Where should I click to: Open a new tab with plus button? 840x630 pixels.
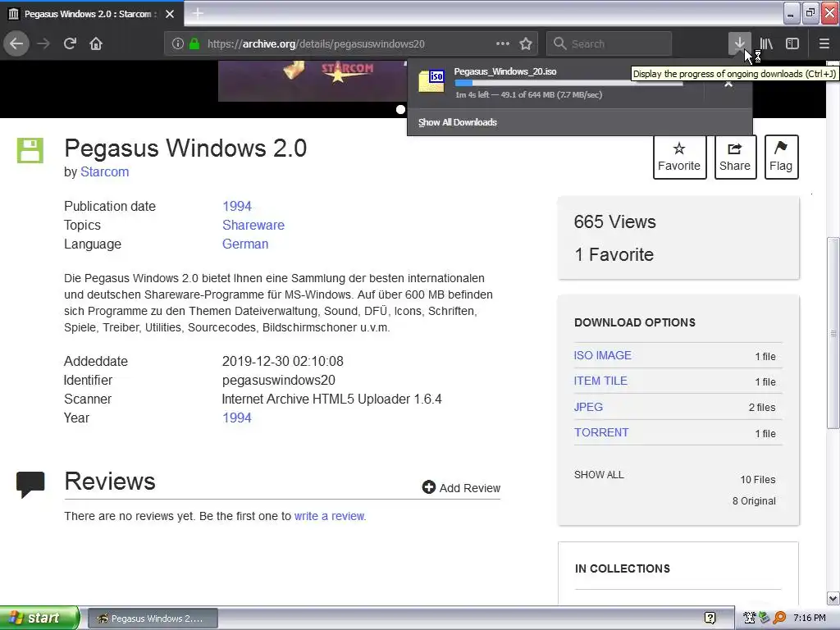click(198, 13)
